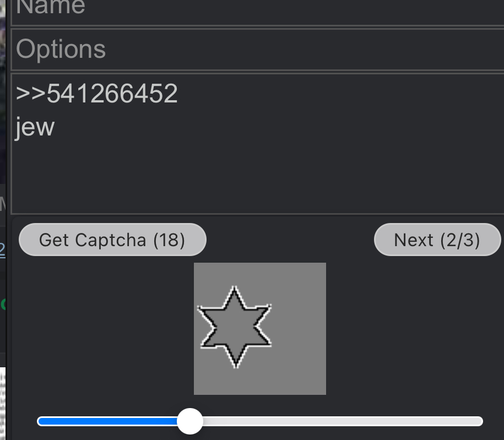The image size is (504, 440).
Task: Focus the Options input field
Action: (257, 49)
